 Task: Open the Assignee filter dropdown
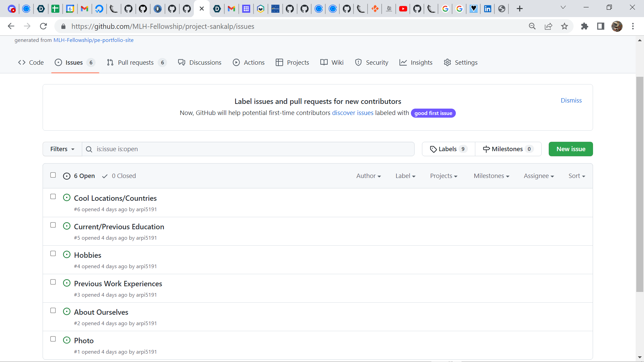click(x=539, y=176)
